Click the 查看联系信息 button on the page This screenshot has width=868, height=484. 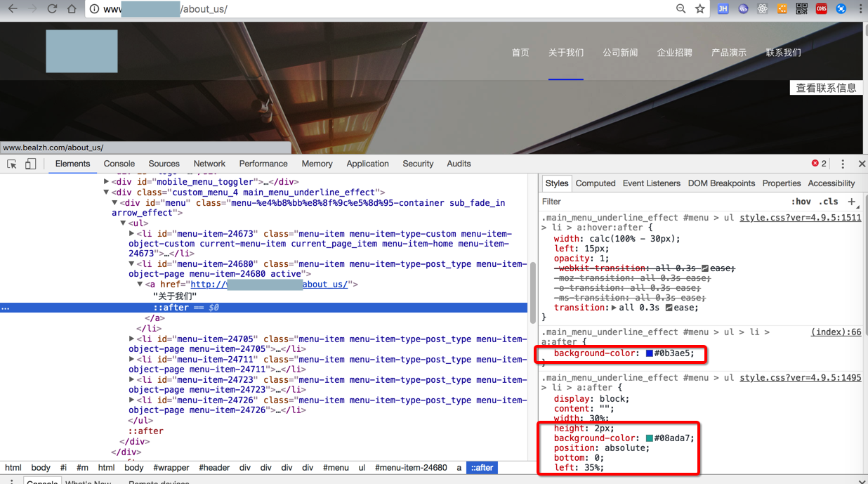(826, 88)
